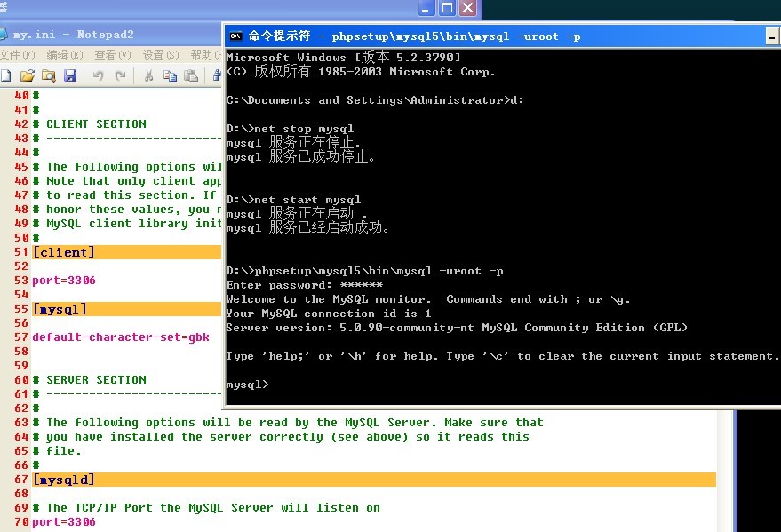Create a new document in Notepad2 toolbar

[5, 75]
